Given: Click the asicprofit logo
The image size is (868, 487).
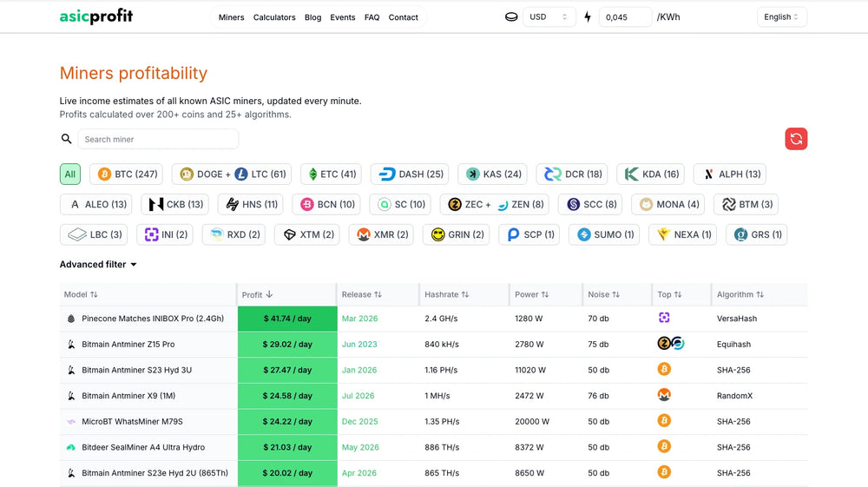Looking at the screenshot, I should (x=96, y=16).
